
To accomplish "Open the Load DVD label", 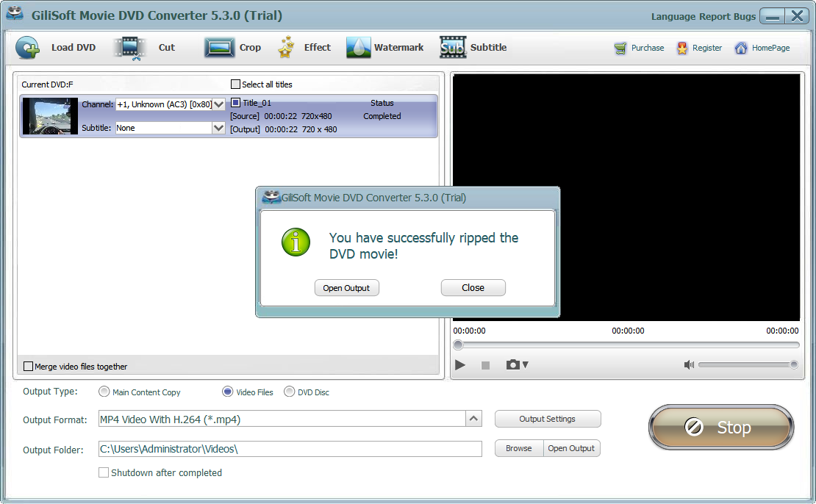I will 74,47.
